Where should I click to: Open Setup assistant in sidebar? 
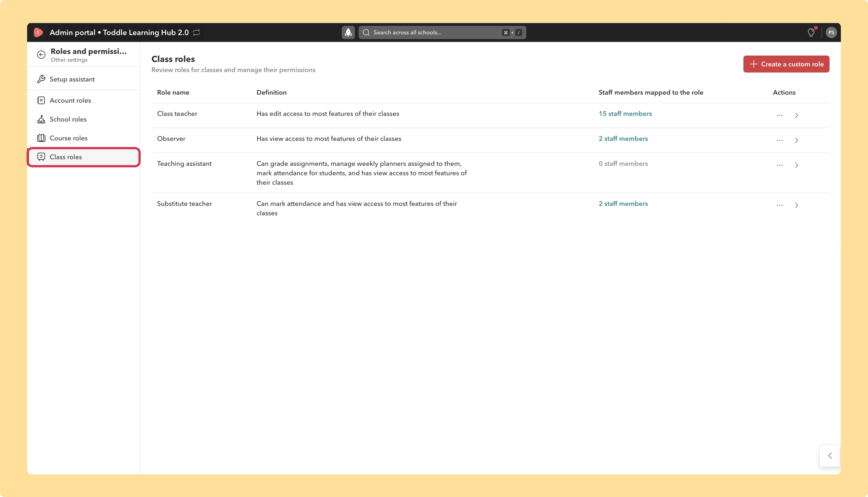click(83, 79)
